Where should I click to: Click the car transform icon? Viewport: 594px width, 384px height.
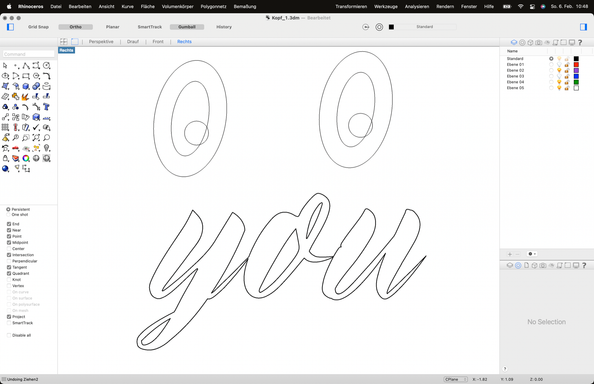coord(16,148)
